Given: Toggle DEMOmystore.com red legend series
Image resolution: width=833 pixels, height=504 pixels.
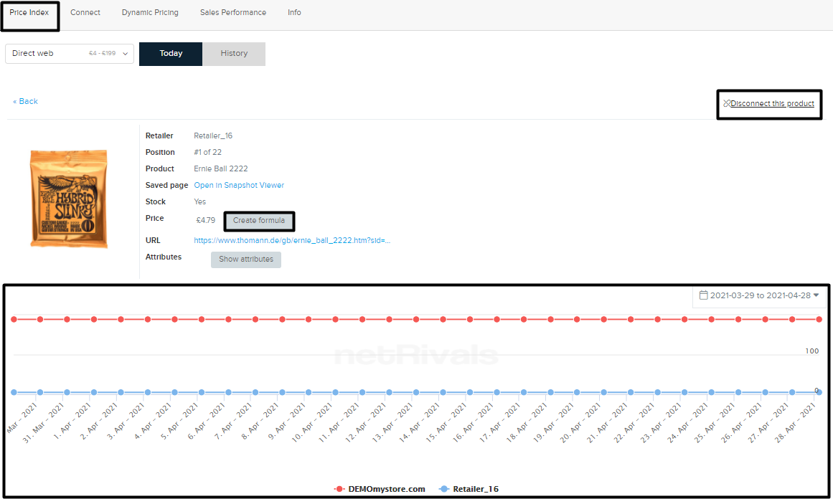Looking at the screenshot, I should click(380, 489).
